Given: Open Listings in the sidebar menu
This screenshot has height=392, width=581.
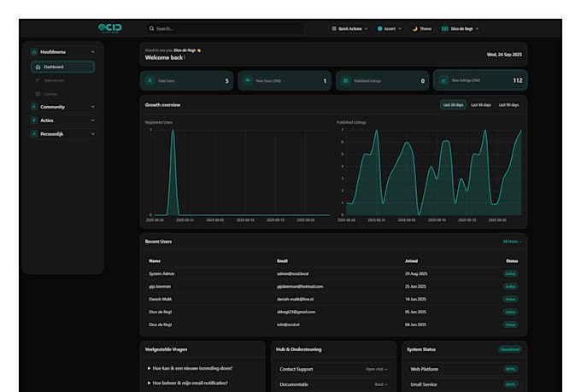Looking at the screenshot, I should tap(50, 93).
